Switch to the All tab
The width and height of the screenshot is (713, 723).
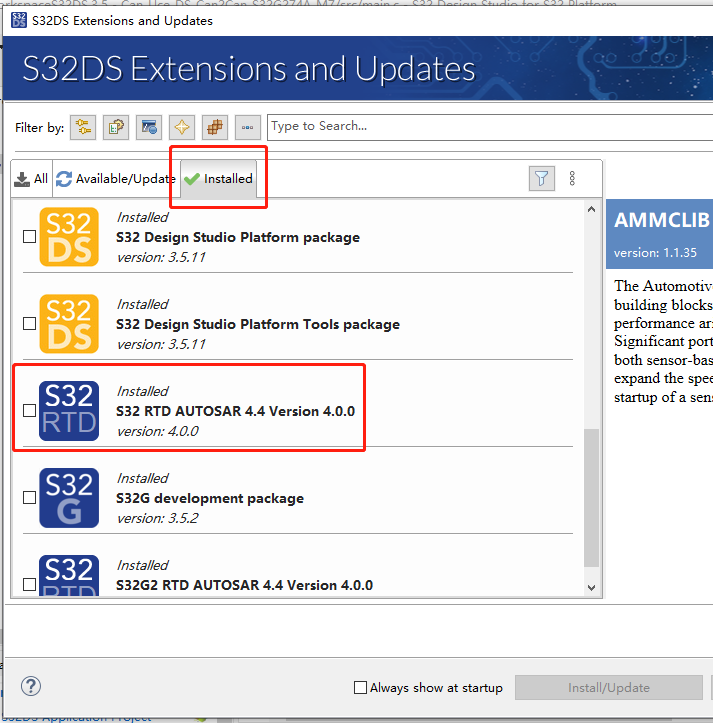tap(31, 179)
